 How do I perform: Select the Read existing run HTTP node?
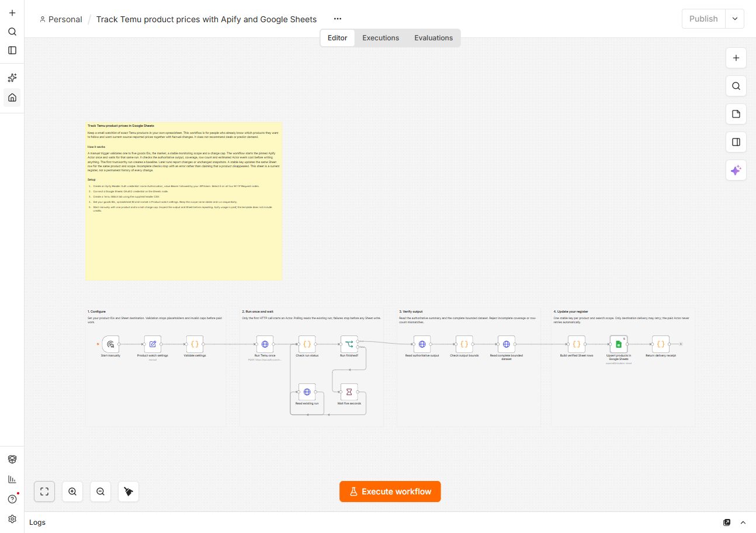pos(307,392)
